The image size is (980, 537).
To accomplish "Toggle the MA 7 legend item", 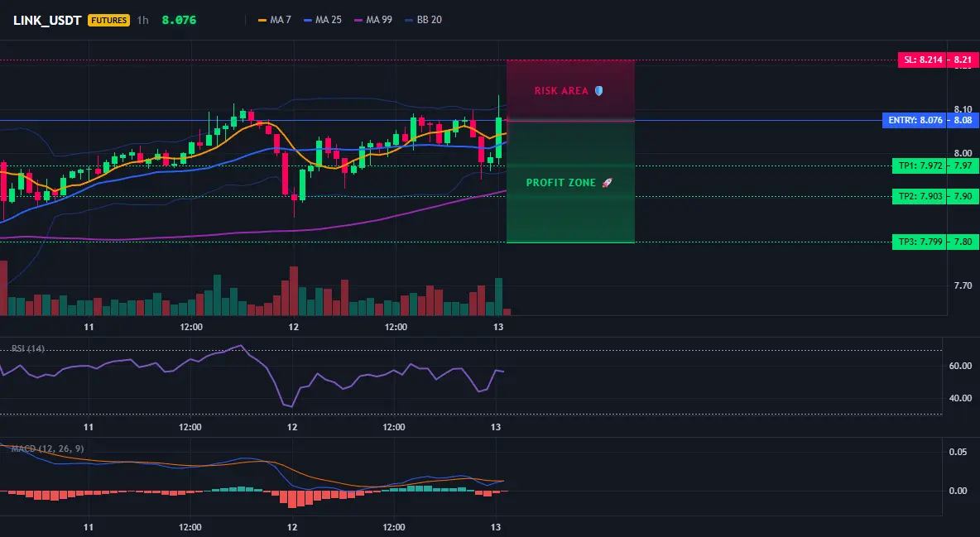I will [x=275, y=20].
